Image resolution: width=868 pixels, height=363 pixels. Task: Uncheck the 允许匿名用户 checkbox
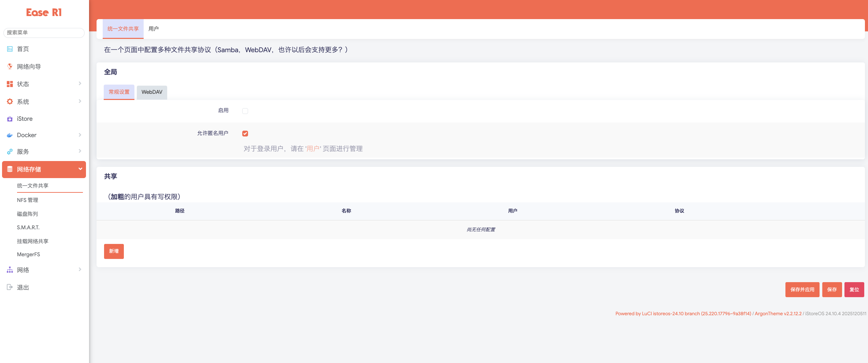[245, 133]
